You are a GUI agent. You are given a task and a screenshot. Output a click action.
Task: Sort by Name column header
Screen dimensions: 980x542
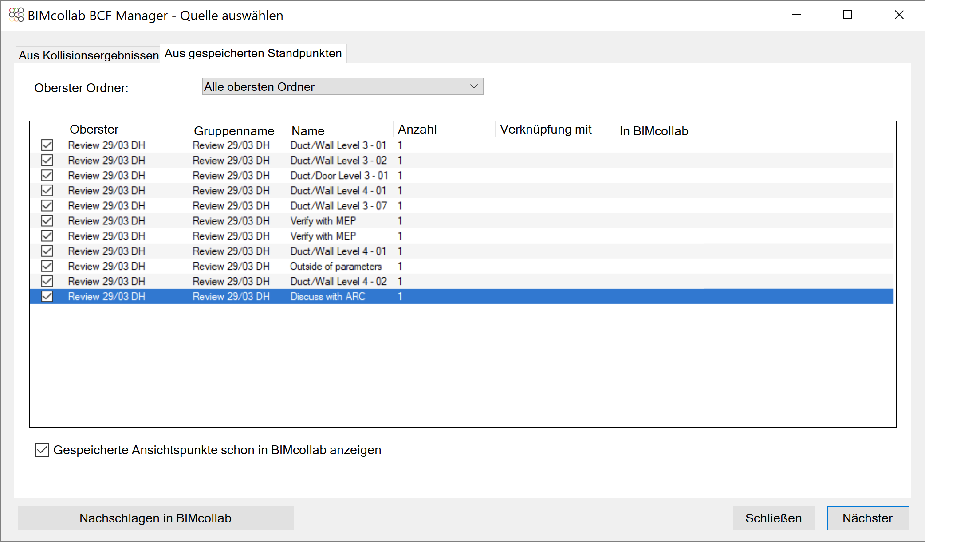click(340, 131)
